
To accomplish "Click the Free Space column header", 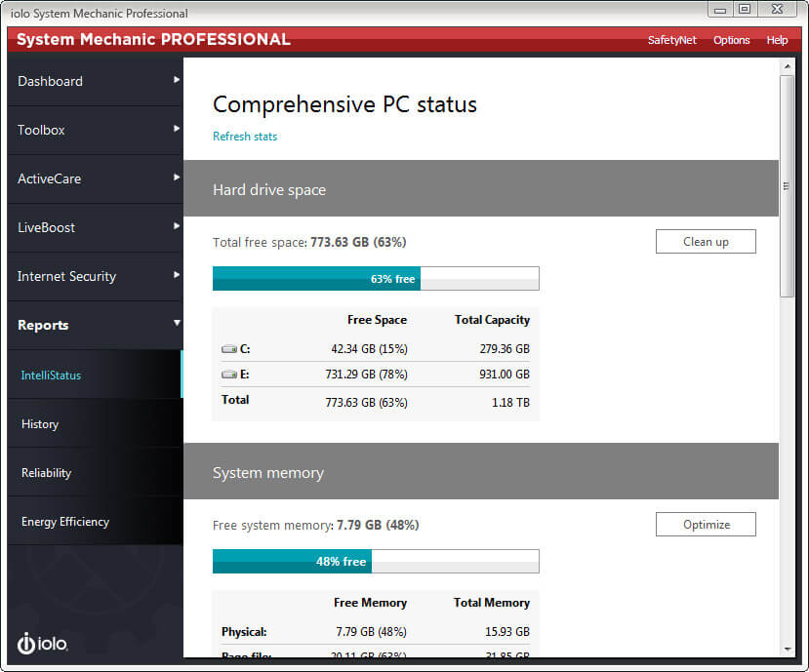I will pos(377,320).
